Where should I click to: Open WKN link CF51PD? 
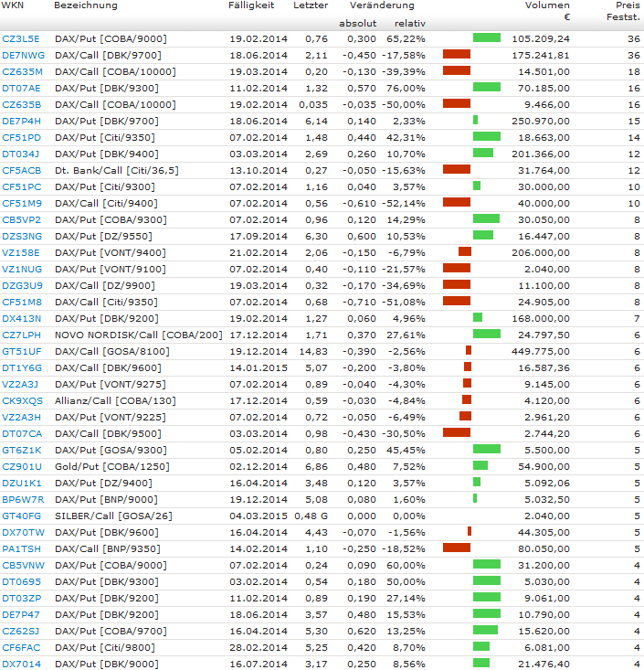point(22,138)
